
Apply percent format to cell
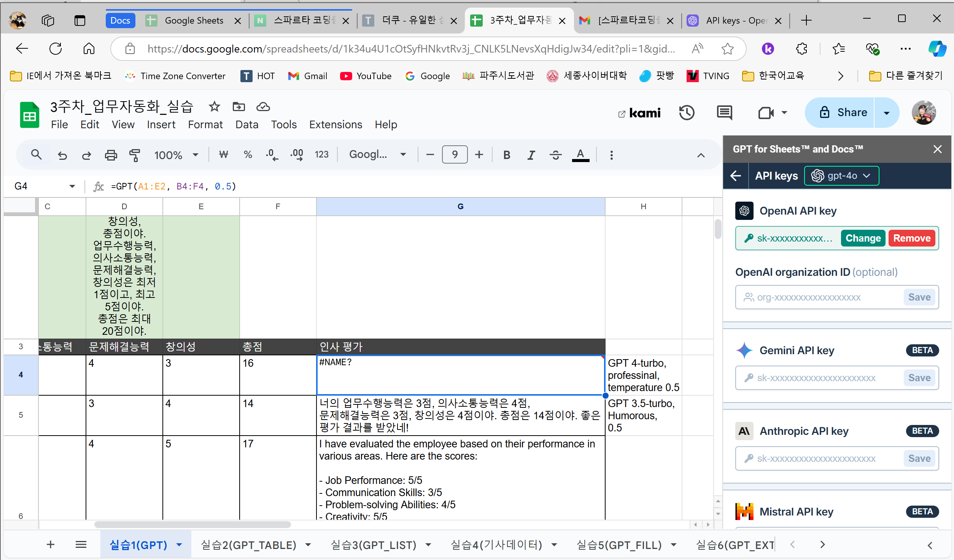[248, 155]
